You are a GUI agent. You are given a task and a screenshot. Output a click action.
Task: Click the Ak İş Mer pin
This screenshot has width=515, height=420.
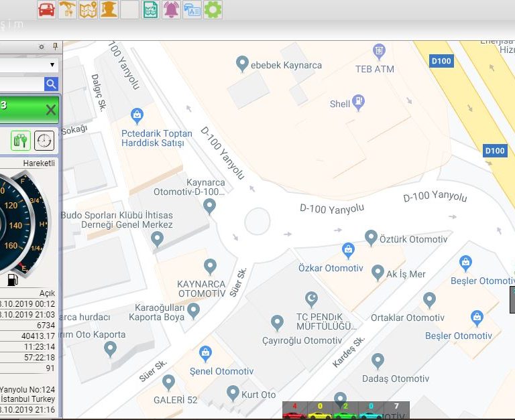[x=378, y=273]
